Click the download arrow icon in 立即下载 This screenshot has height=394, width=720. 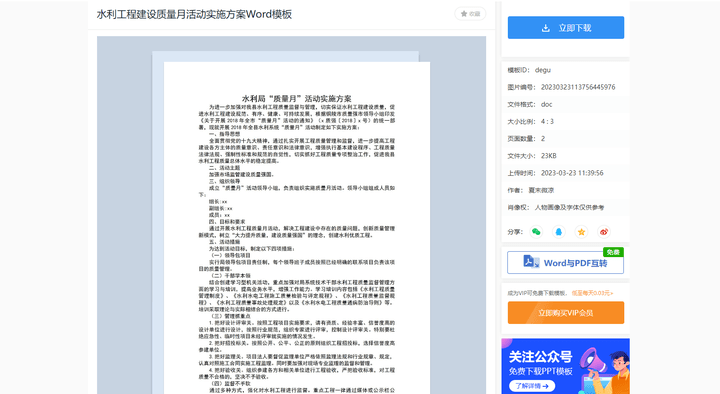[x=546, y=28]
